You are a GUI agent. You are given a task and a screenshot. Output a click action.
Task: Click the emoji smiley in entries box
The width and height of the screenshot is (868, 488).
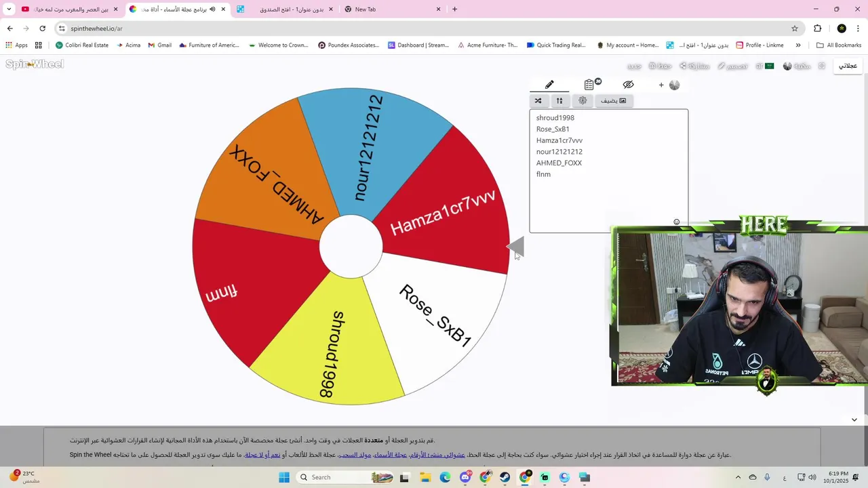(676, 222)
